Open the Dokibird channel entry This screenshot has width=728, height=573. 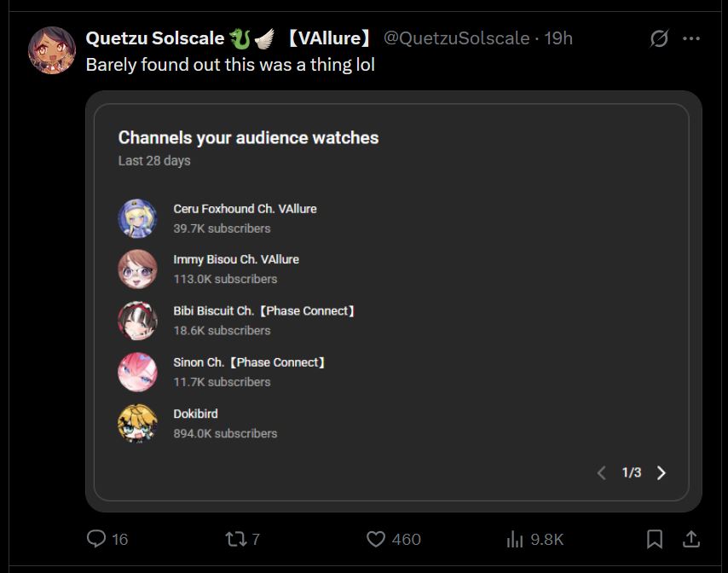[198, 424]
